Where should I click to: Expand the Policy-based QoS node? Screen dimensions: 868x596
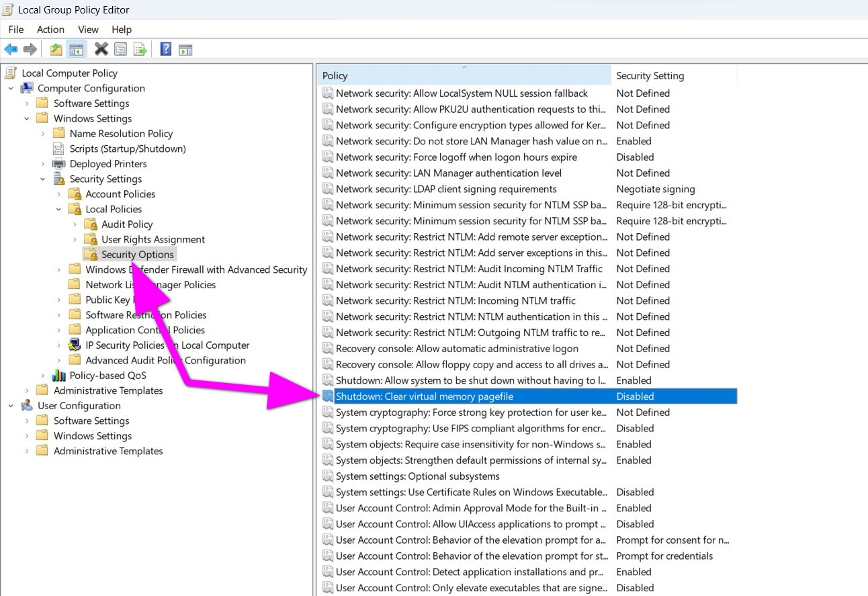43,375
